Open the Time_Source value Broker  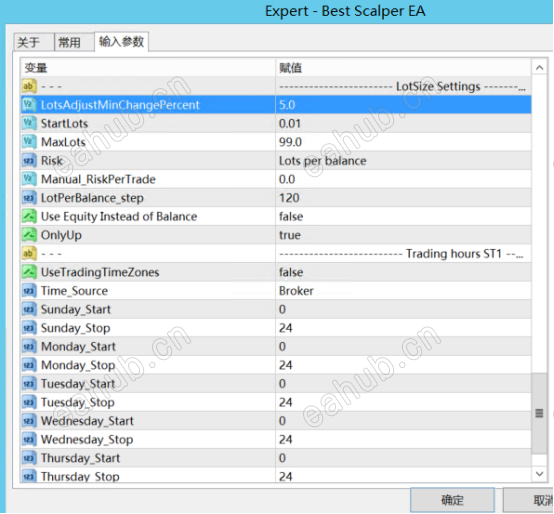click(x=403, y=291)
